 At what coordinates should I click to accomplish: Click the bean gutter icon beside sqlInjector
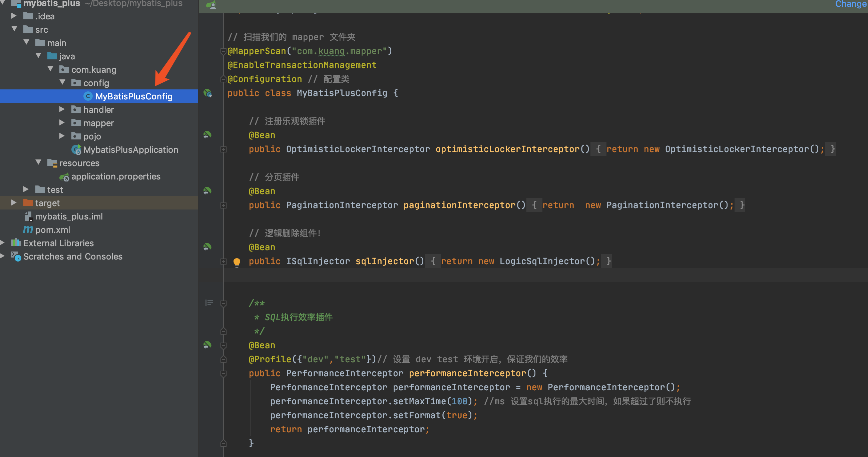coord(207,247)
